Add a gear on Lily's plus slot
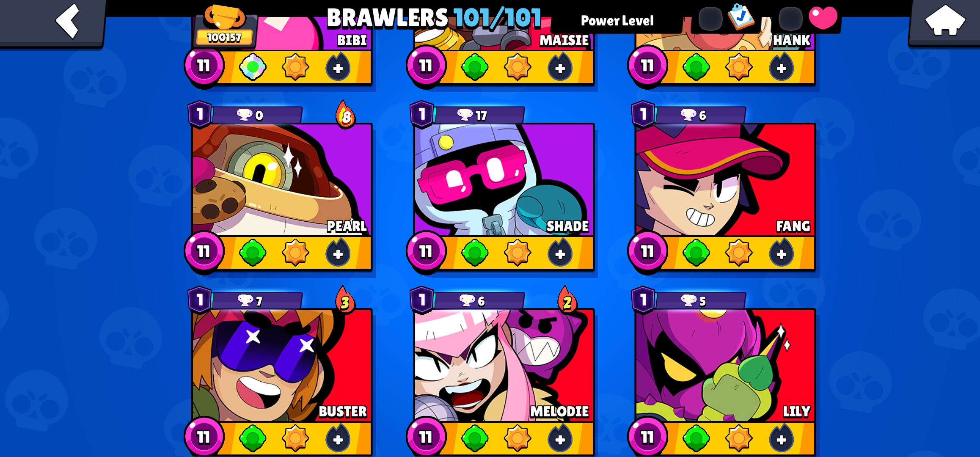980x457 pixels. 781,439
